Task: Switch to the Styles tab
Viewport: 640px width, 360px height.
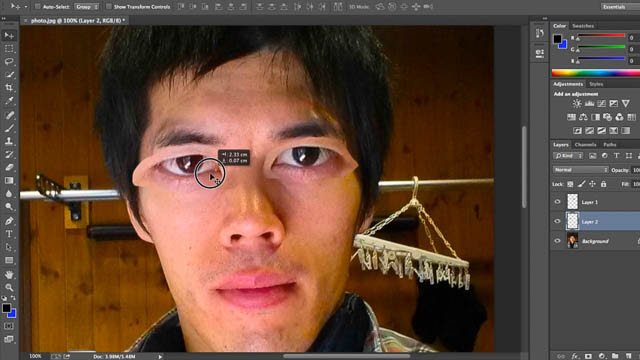Action: tap(596, 84)
